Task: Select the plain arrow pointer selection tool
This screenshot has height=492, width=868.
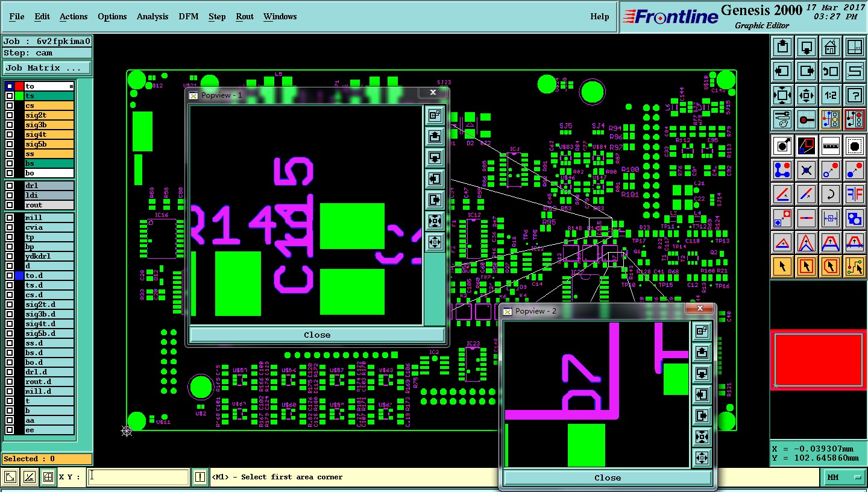Action: 782,266
